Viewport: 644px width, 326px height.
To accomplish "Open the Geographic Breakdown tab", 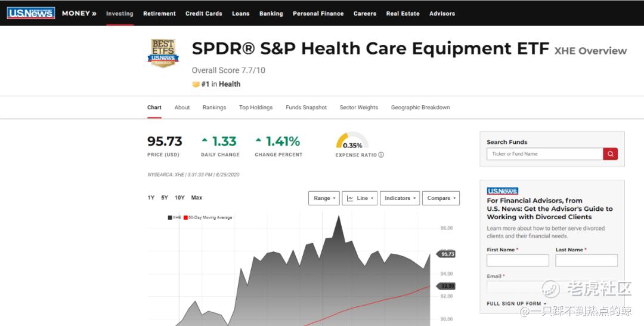I will [x=420, y=107].
